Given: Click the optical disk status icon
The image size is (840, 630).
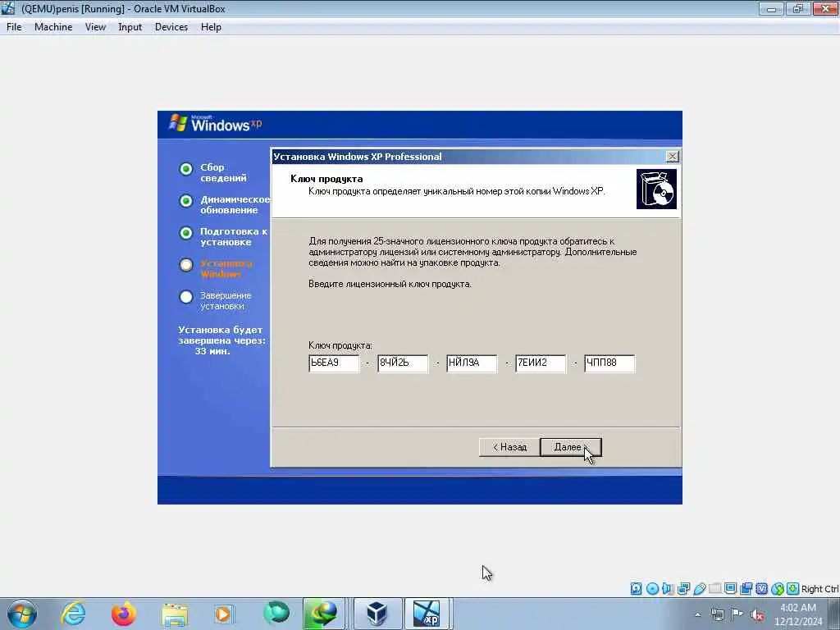Looking at the screenshot, I should 652,589.
